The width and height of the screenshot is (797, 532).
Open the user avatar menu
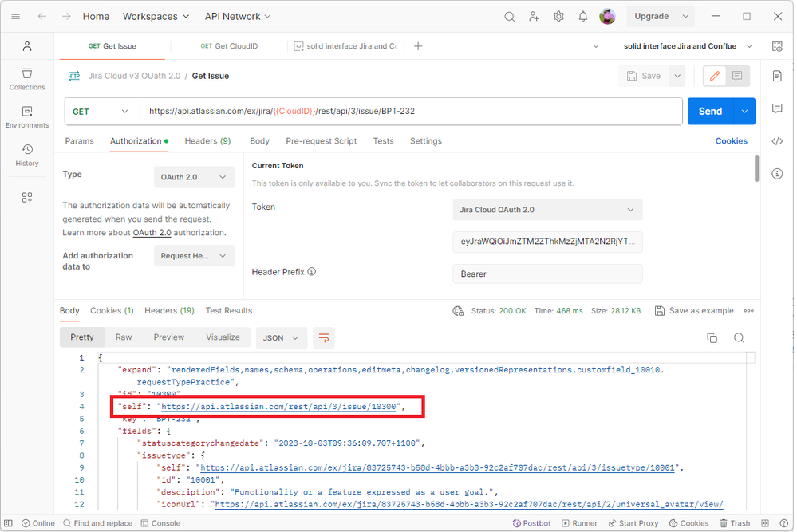click(x=607, y=16)
